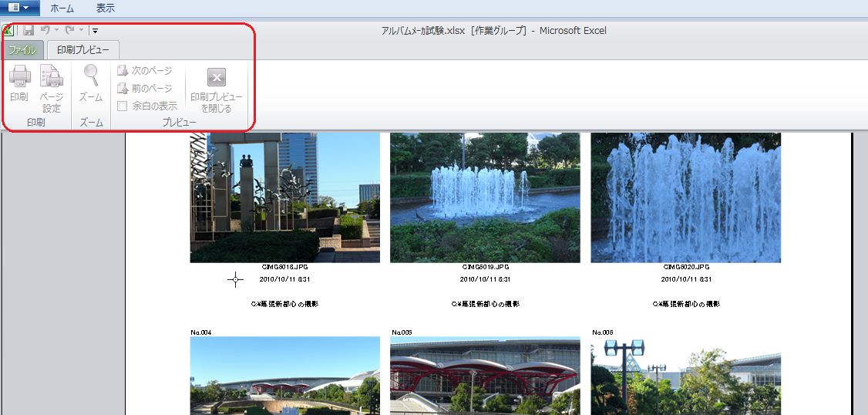Screen dimensions: 868x415
Task: Open the ファイル tab
Action: [22, 50]
